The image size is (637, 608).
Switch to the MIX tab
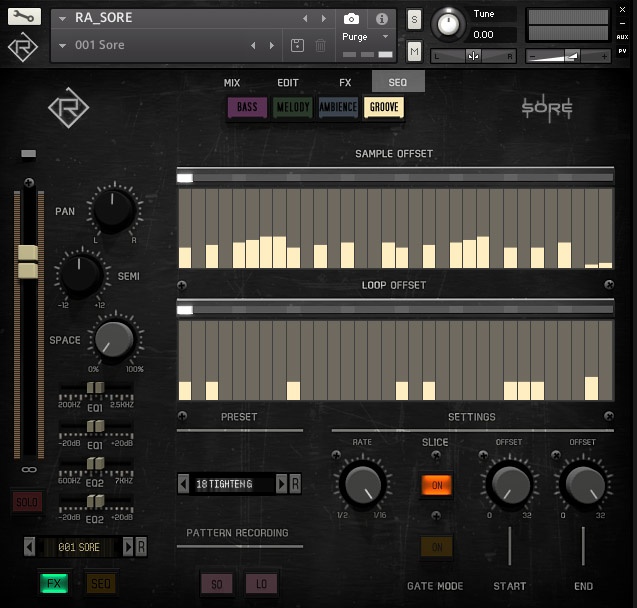pyautogui.click(x=232, y=83)
